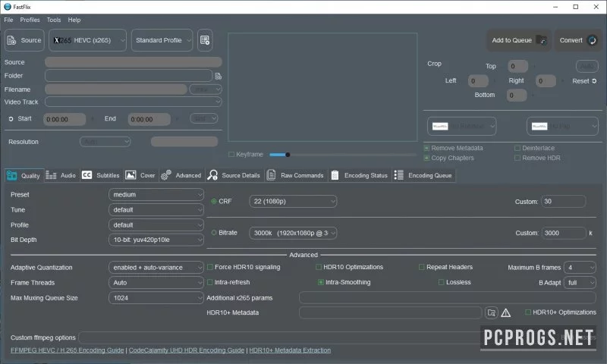The image size is (607, 364).
Task: Enable HDR10+ Optimizations checkbox
Action: (527, 312)
